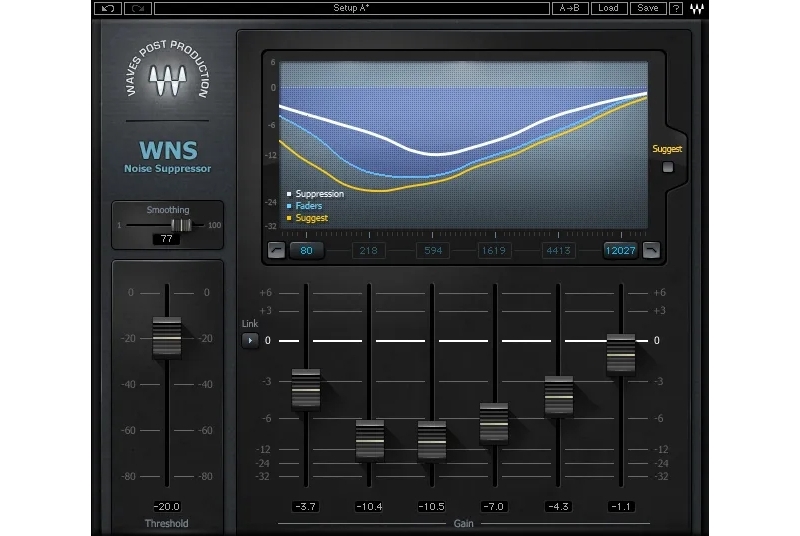Click the Waves Post Production logo
Viewport: 800px width, 536px height.
pos(167,70)
